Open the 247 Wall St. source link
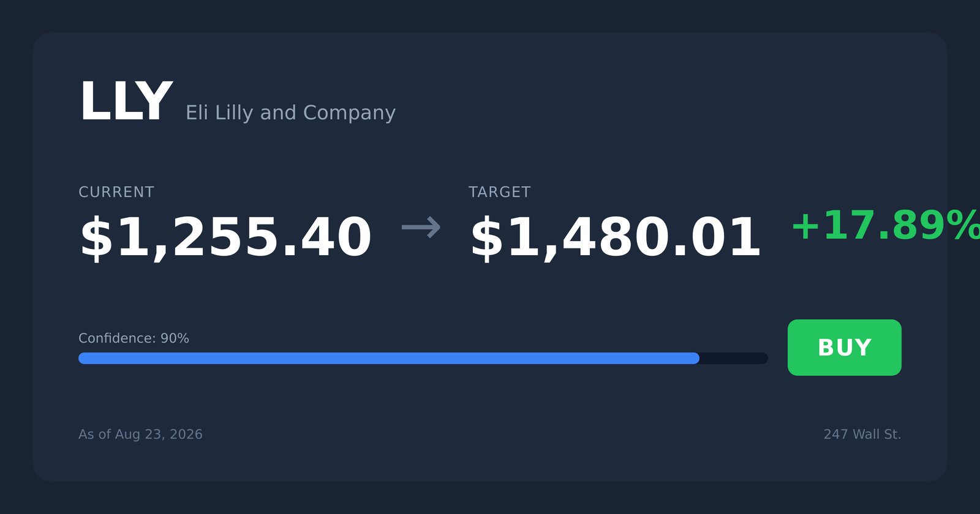This screenshot has width=980, height=514. (862, 434)
